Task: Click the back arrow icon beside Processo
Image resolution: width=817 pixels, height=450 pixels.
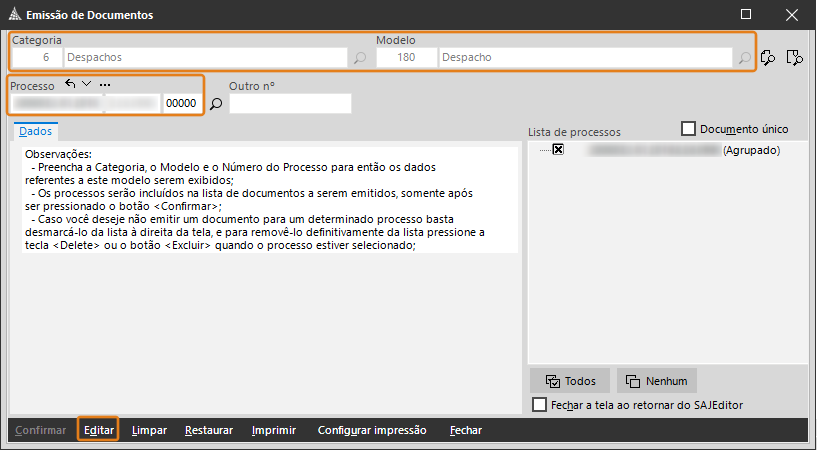Action: [70, 83]
